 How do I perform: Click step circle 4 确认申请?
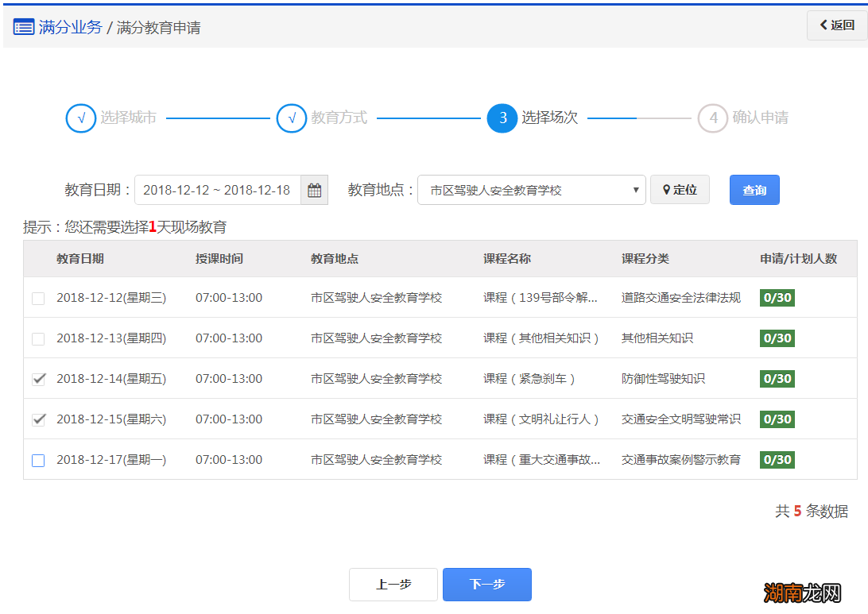coord(713,118)
